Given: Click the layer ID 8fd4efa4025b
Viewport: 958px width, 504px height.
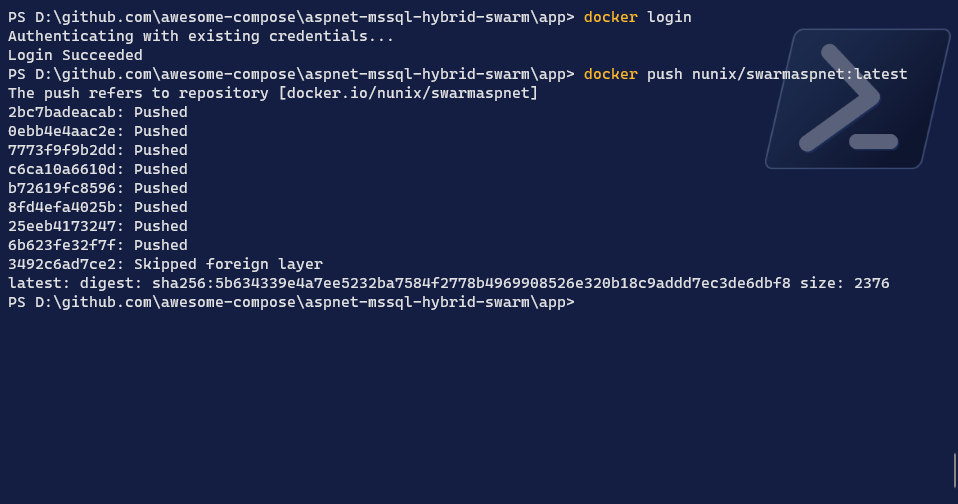Looking at the screenshot, I should pos(66,207).
